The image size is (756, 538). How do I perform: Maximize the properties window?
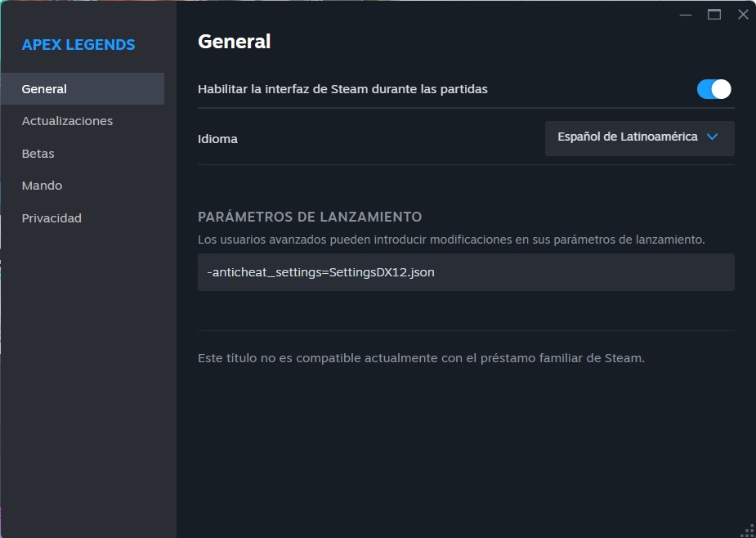point(714,15)
